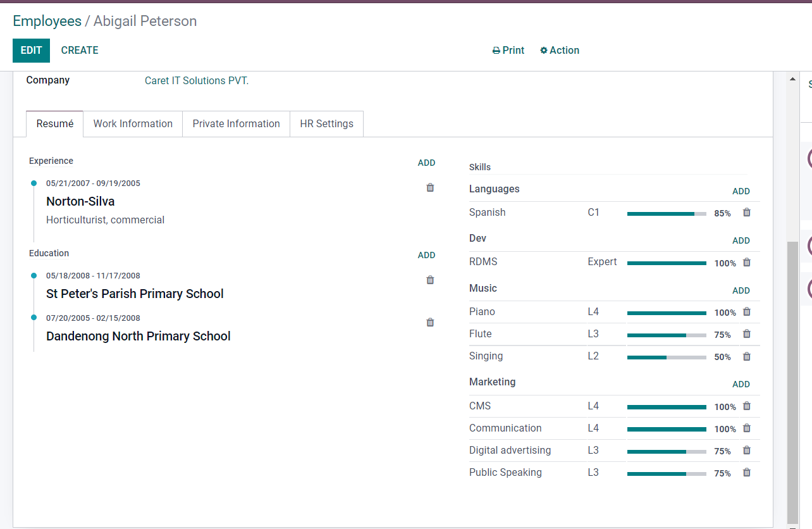
Task: Remove the RDMS skill via trash icon
Action: point(746,262)
